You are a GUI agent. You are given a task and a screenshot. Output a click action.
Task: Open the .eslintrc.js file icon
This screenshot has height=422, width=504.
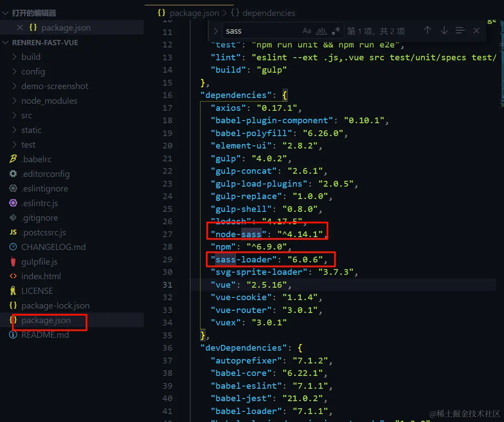(x=13, y=203)
